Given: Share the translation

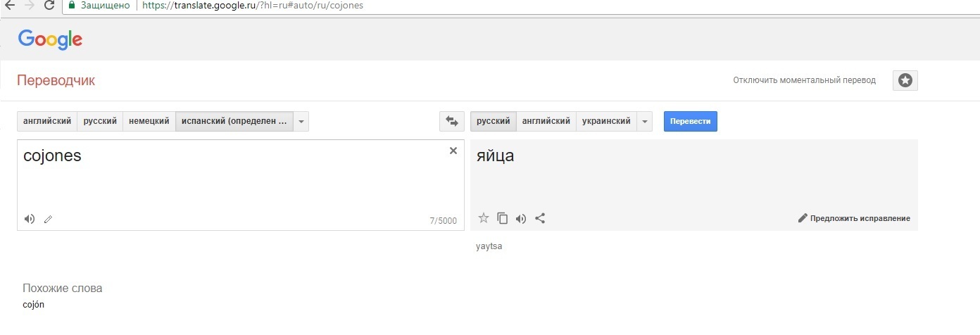Looking at the screenshot, I should pos(540,218).
